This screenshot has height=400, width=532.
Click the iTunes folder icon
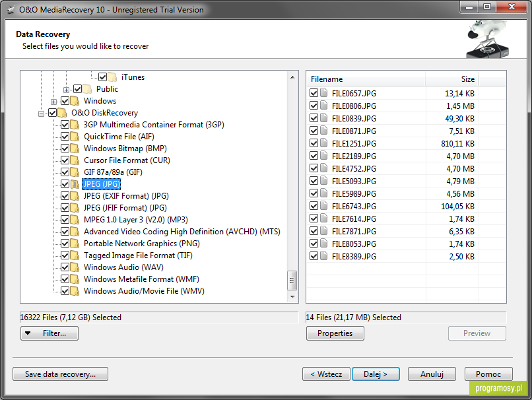112,77
